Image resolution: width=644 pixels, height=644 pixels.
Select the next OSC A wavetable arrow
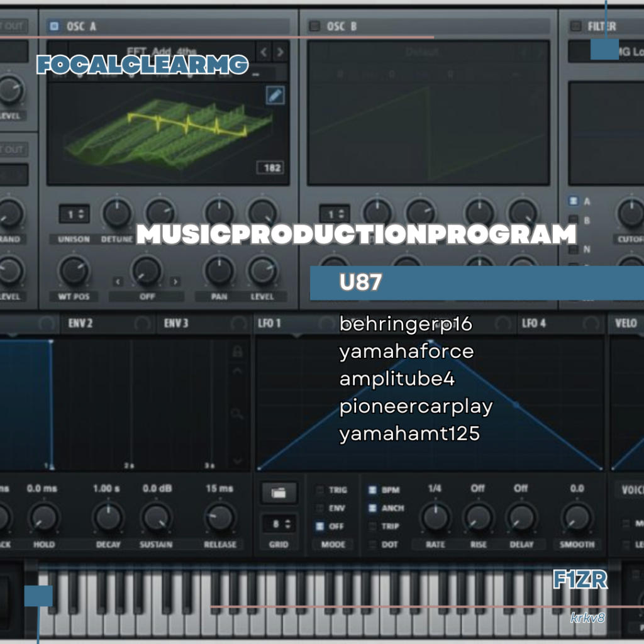click(x=280, y=52)
